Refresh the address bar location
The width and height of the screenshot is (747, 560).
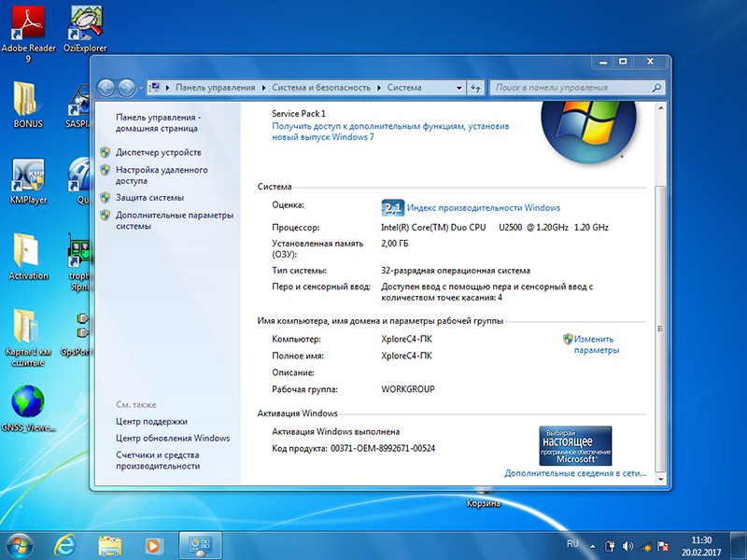pyautogui.click(x=475, y=88)
